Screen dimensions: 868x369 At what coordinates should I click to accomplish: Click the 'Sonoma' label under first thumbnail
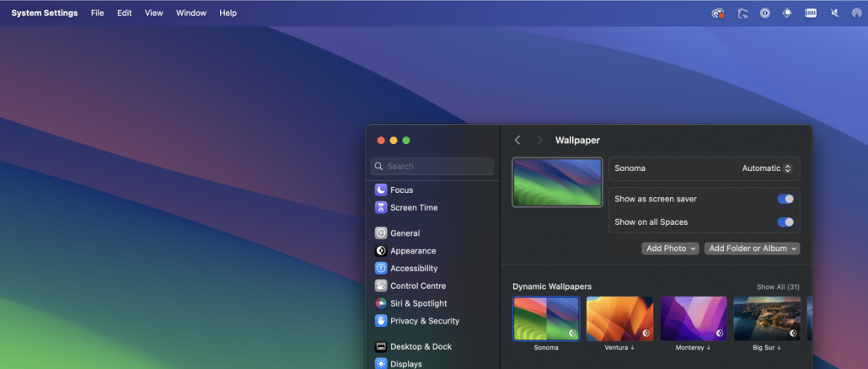(x=546, y=348)
